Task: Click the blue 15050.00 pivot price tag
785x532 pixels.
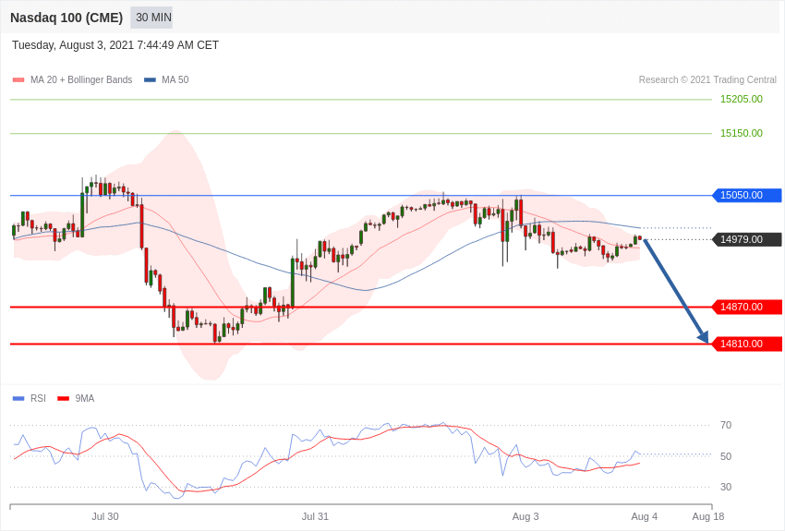Action: (747, 195)
